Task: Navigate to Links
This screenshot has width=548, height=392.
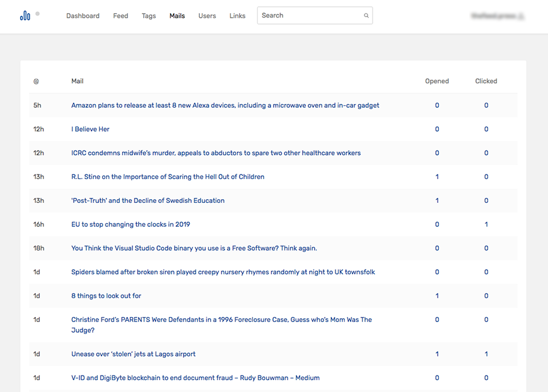Action: pyautogui.click(x=237, y=16)
